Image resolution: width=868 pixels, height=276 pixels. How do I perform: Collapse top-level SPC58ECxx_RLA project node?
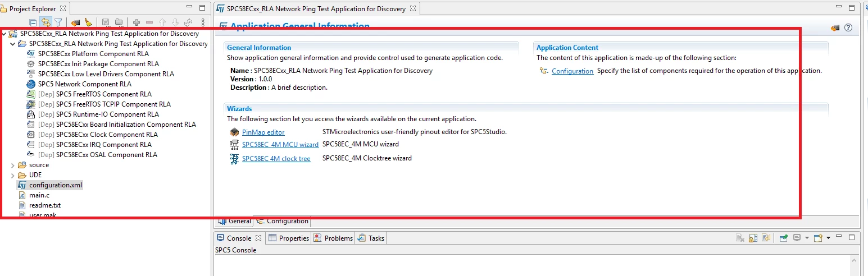[4, 34]
